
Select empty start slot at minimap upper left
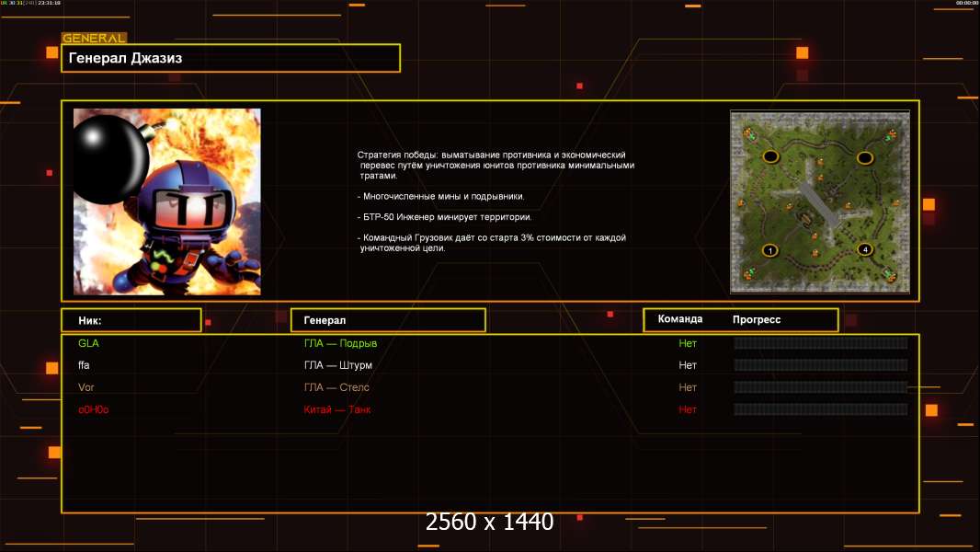tap(770, 156)
